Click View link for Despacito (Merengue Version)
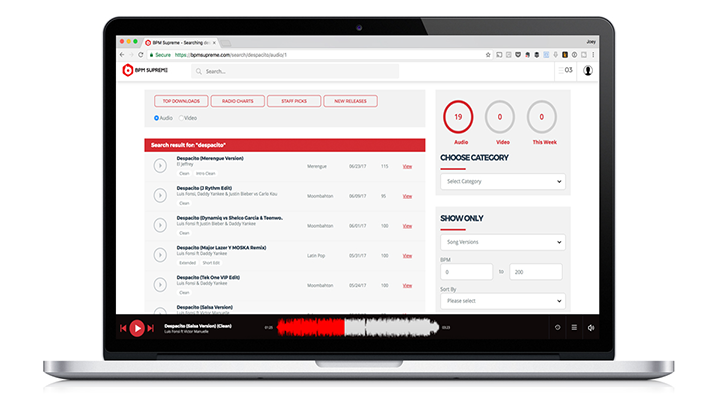 tap(407, 166)
